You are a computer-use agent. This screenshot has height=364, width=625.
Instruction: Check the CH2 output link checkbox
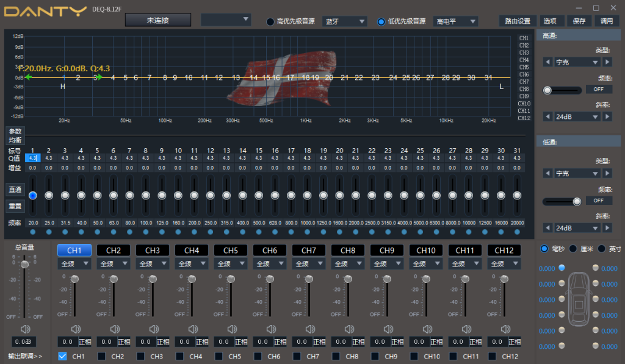(x=101, y=356)
